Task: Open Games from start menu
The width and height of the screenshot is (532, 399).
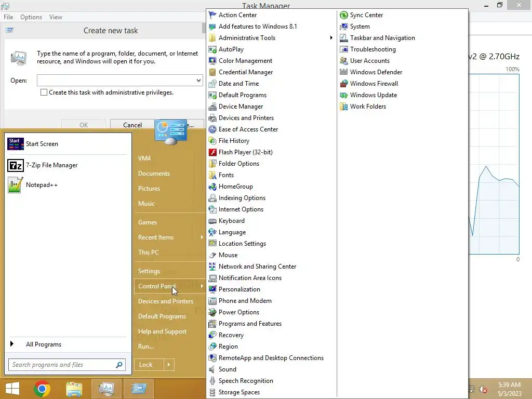Action: 147,222
